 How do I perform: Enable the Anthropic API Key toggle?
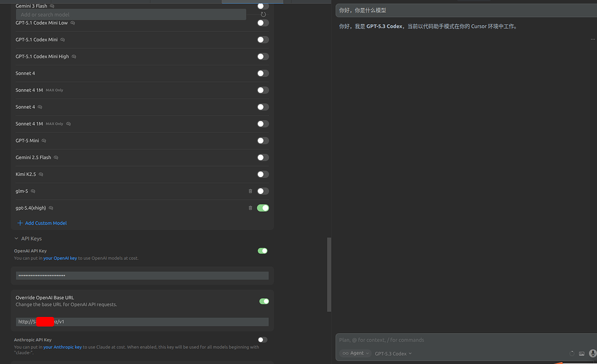pyautogui.click(x=262, y=340)
